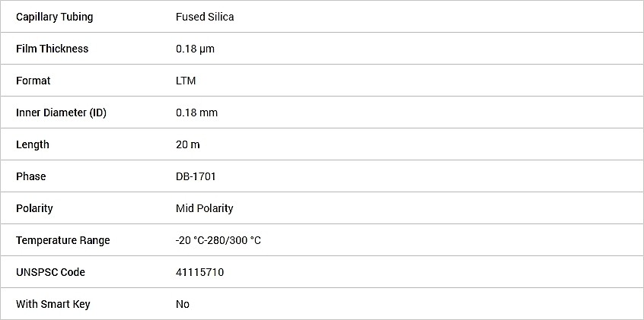
Task: Select the Fused Silica value
Action: (x=205, y=17)
